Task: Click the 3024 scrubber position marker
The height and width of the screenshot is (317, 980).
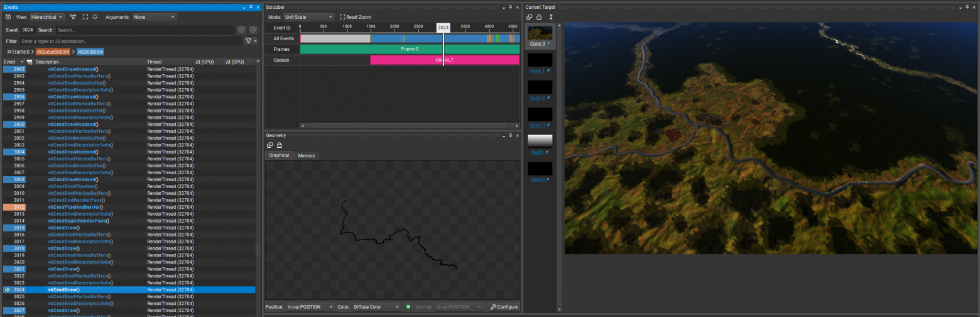Action: click(443, 28)
